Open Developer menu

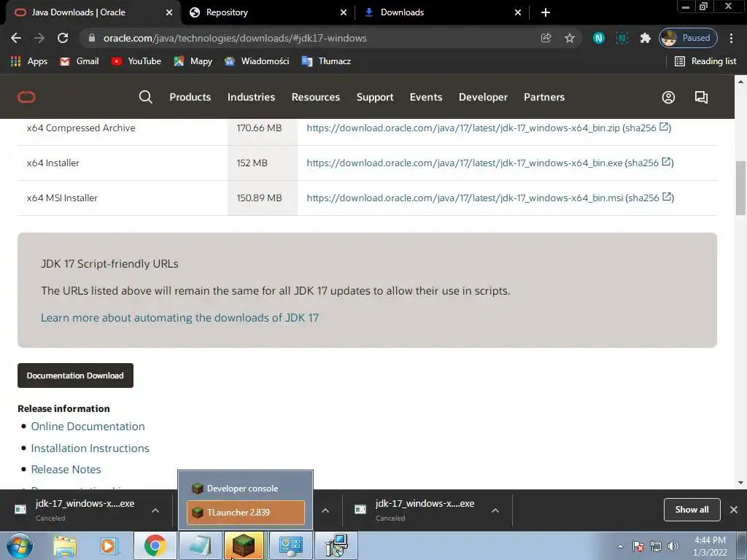pyautogui.click(x=483, y=97)
